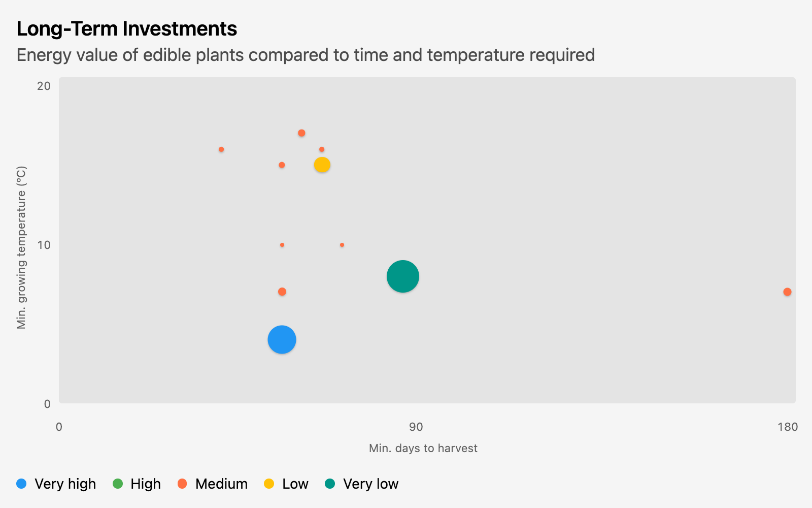Select the yellow Low bubble in chart

tap(322, 165)
